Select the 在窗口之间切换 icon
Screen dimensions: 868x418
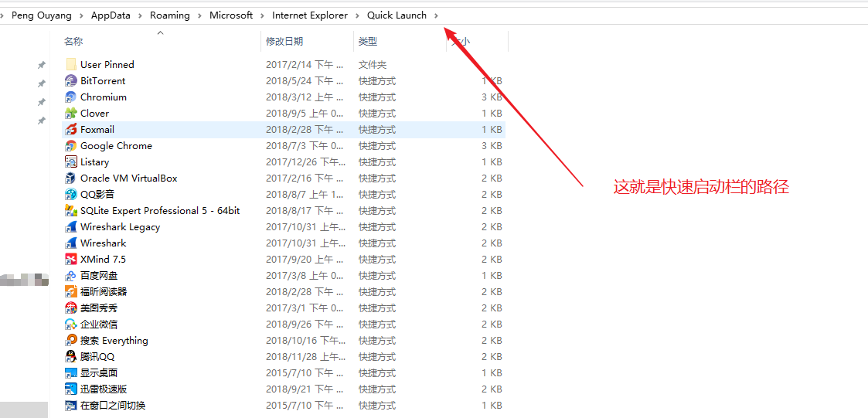coord(71,406)
